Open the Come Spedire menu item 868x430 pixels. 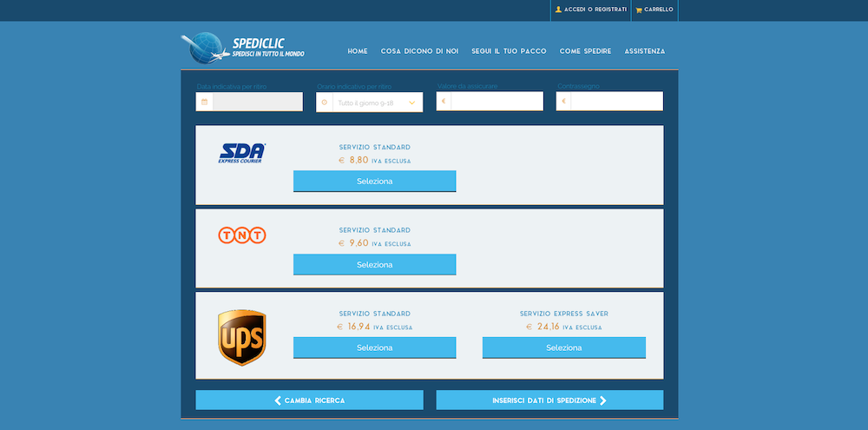click(585, 51)
